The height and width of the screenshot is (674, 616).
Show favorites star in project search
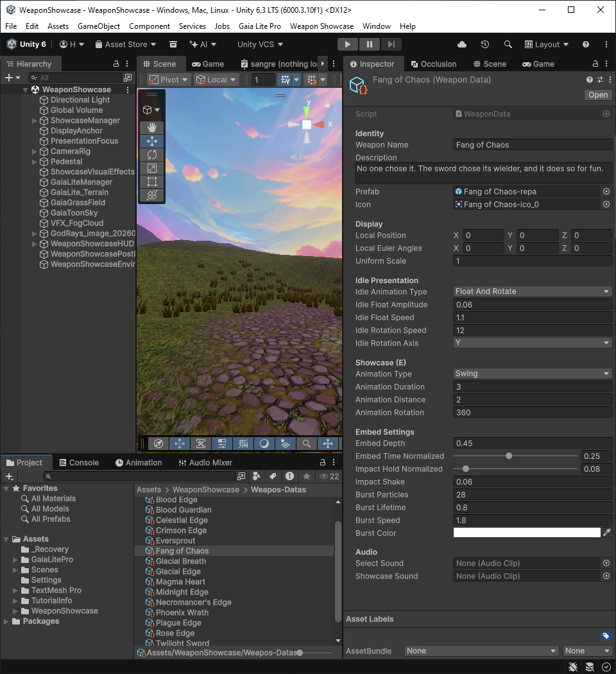click(x=306, y=476)
